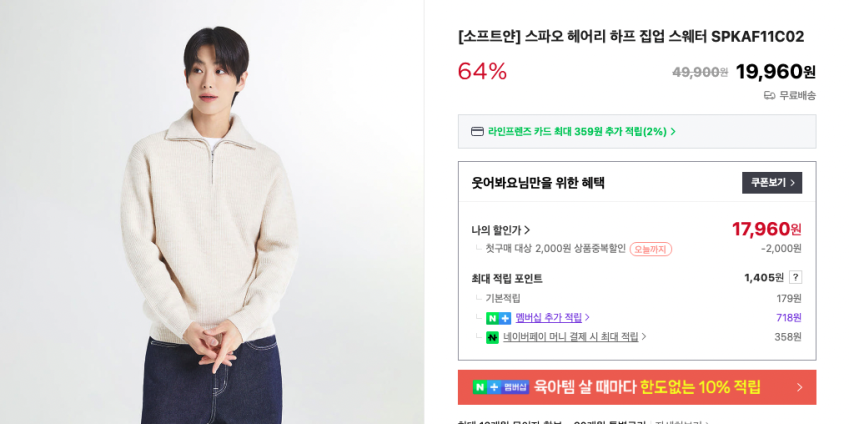Expand chevron next to 멤버십 추가 적립
This screenshot has width=849, height=424.
pyautogui.click(x=587, y=317)
